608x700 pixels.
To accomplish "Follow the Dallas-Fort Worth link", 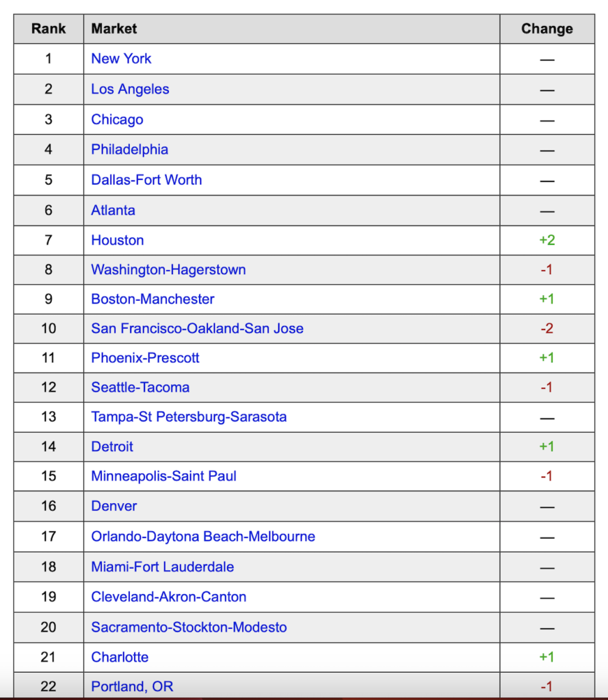I will [146, 180].
